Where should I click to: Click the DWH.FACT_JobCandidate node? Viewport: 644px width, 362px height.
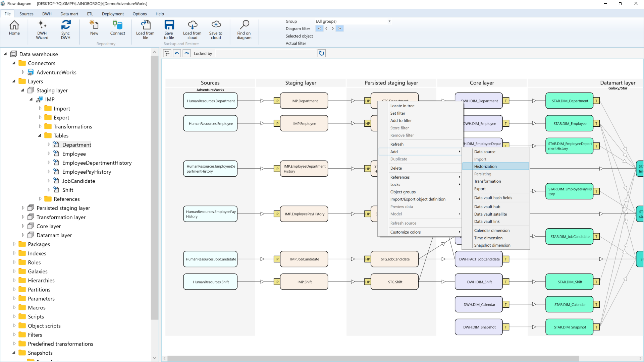pyautogui.click(x=479, y=259)
